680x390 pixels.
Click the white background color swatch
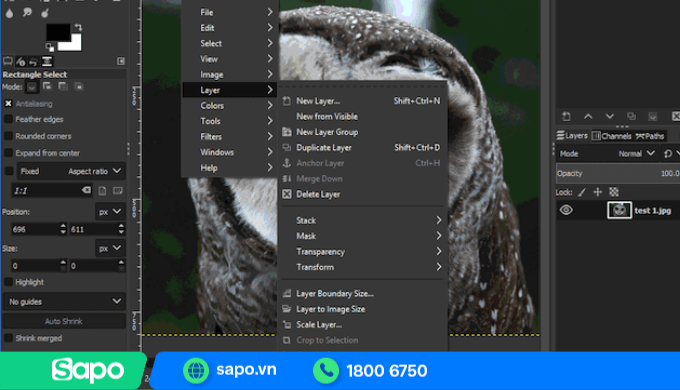(x=75, y=45)
